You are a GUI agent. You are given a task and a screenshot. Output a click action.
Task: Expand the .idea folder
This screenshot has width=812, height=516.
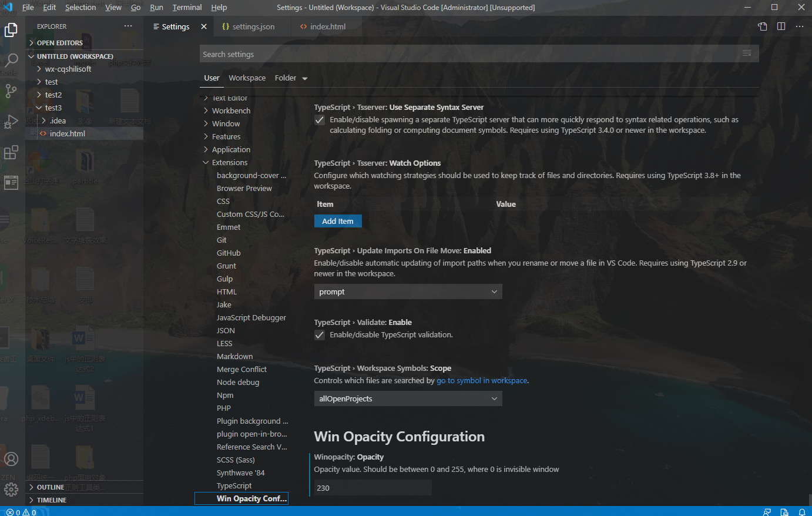click(84, 120)
